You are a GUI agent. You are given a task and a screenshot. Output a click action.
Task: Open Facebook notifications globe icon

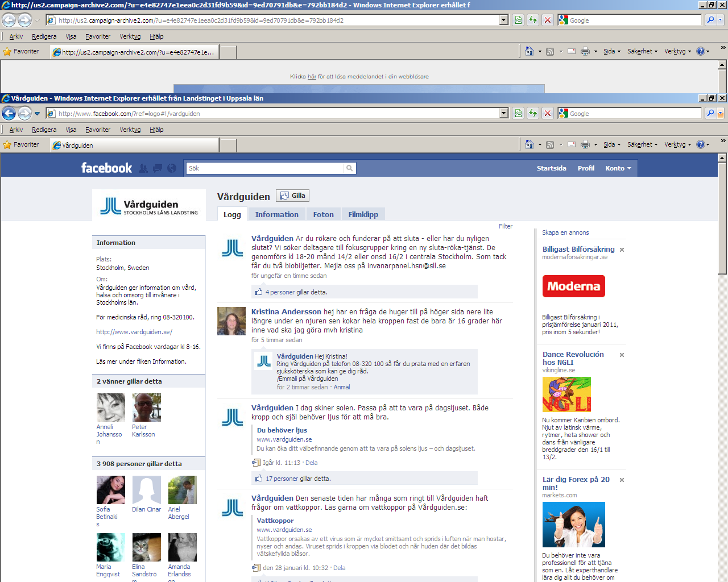(x=172, y=168)
